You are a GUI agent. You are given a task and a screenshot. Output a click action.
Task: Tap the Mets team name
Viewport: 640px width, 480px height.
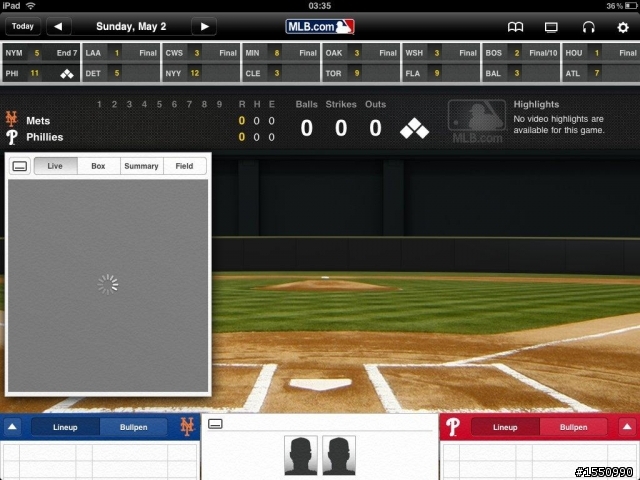point(38,121)
